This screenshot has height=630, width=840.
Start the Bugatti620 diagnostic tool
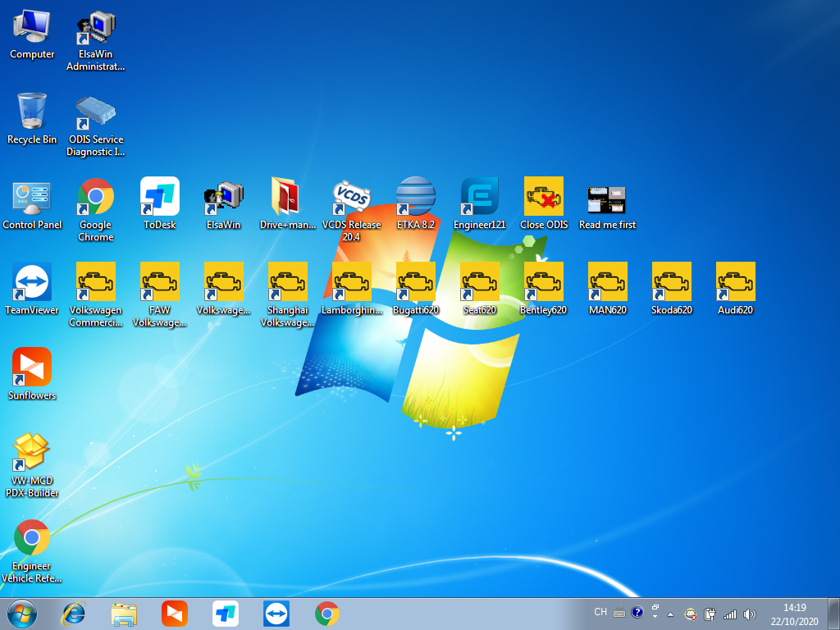pyautogui.click(x=415, y=281)
